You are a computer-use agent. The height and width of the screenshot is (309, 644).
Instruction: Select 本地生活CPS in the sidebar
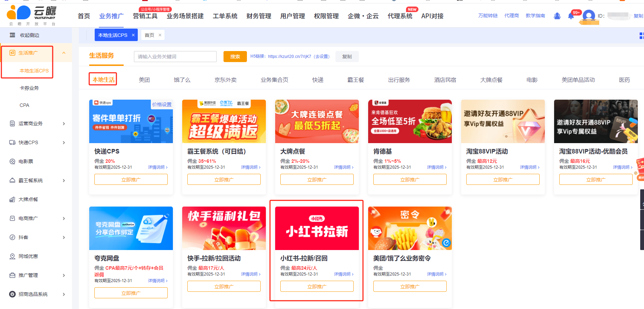(x=34, y=71)
